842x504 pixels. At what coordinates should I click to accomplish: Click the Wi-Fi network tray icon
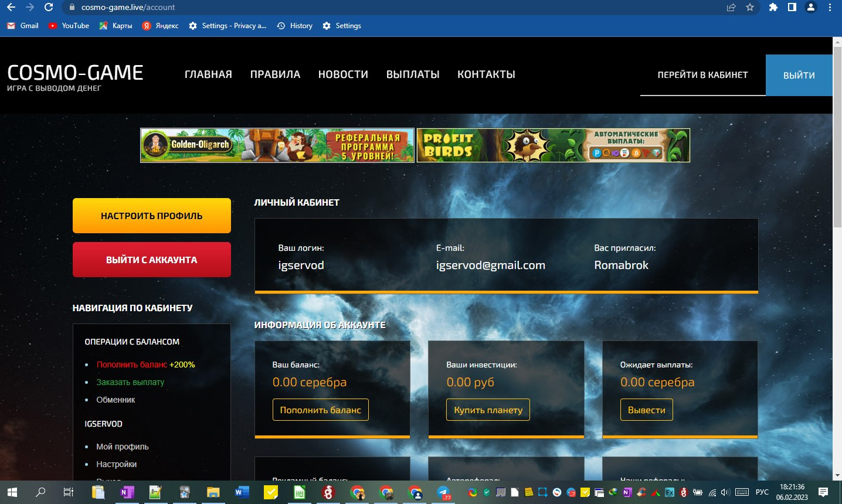[x=712, y=492]
